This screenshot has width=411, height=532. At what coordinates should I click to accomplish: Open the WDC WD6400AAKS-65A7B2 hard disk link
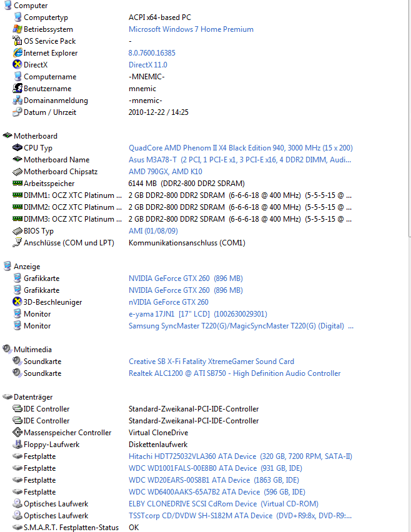217,492
